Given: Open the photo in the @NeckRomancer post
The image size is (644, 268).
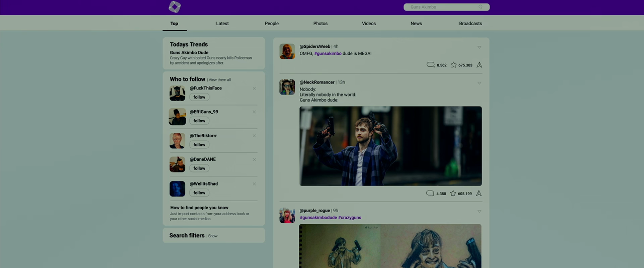Looking at the screenshot, I should pos(390,146).
